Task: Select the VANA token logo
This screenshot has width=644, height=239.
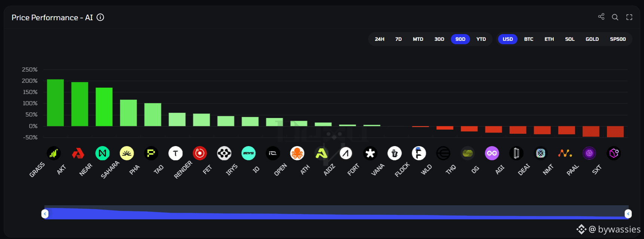Action: coord(394,153)
